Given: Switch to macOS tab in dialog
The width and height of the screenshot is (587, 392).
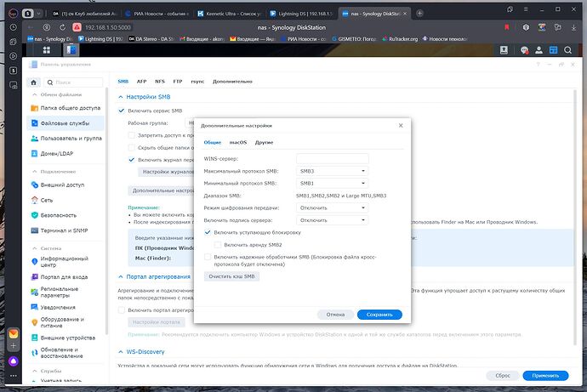Looking at the screenshot, I should point(238,143).
